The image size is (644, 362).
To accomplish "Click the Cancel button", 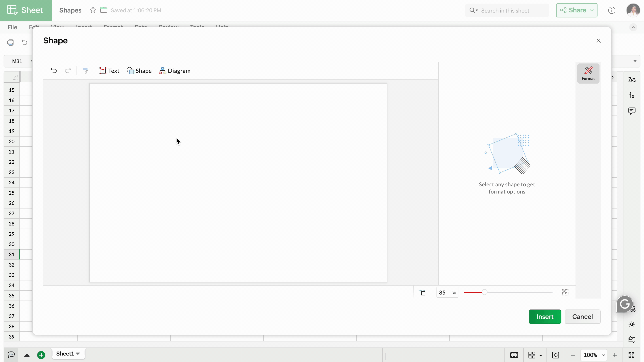I will (582, 317).
